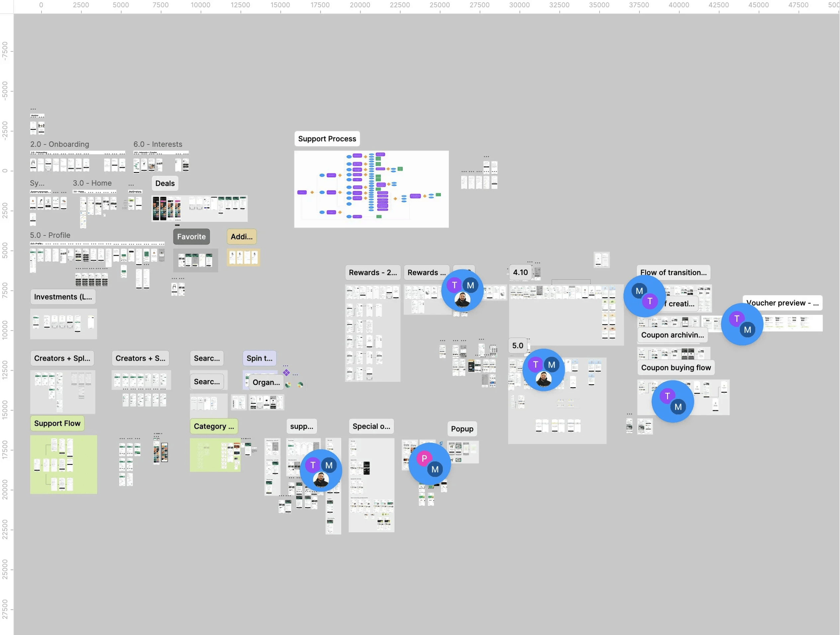The height and width of the screenshot is (635, 840).
Task: Click the yellow Addi... frame thumbnail
Action: pyautogui.click(x=243, y=257)
